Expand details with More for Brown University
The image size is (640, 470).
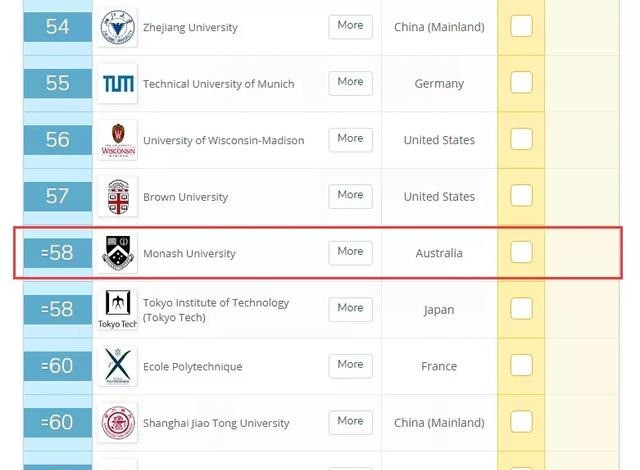click(350, 196)
